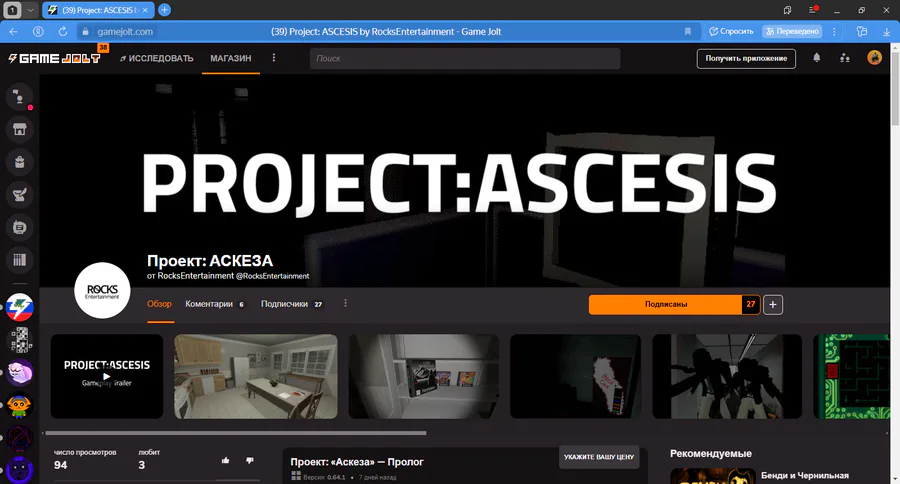Click the media gallery horizontal scrollbar
The image size is (900, 484).
coord(235,433)
